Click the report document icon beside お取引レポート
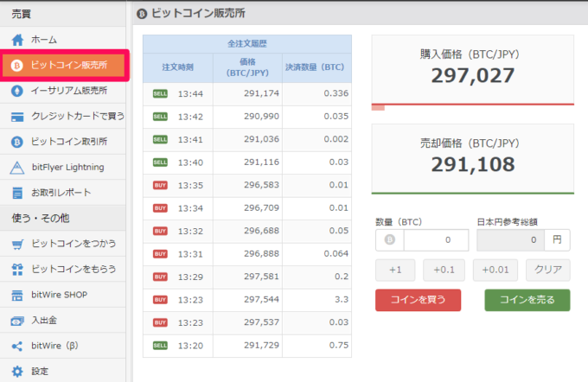The image size is (588, 382). coord(17,193)
